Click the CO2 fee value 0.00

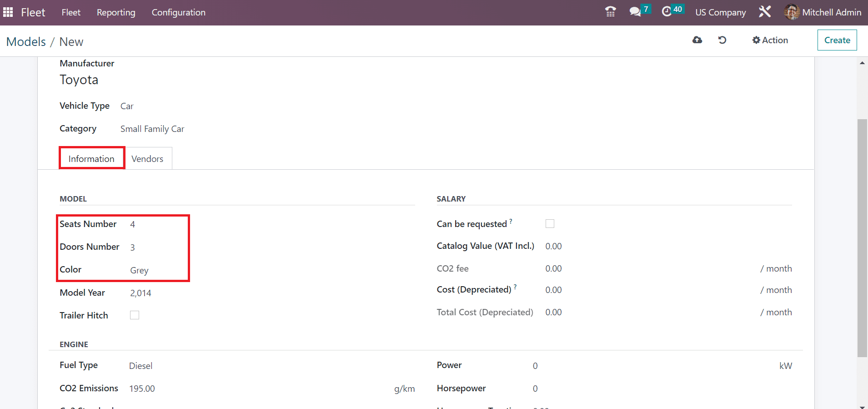(553, 268)
